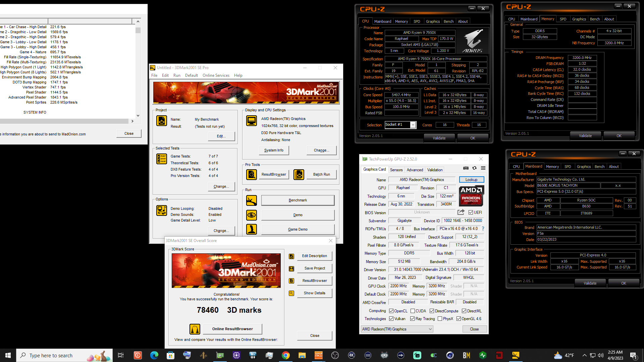The image size is (644, 362).
Task: Open Microsoft Edge from the taskbar
Action: pos(154,355)
